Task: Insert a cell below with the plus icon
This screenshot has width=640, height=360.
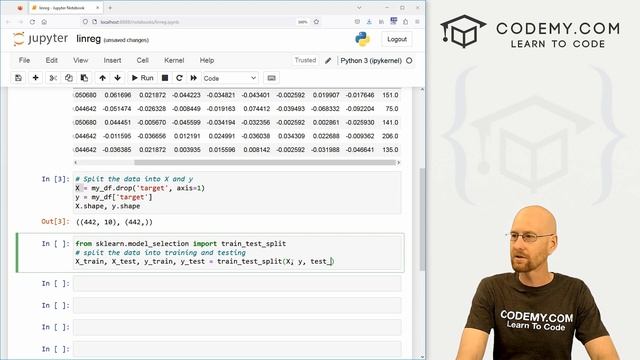Action: [36, 78]
